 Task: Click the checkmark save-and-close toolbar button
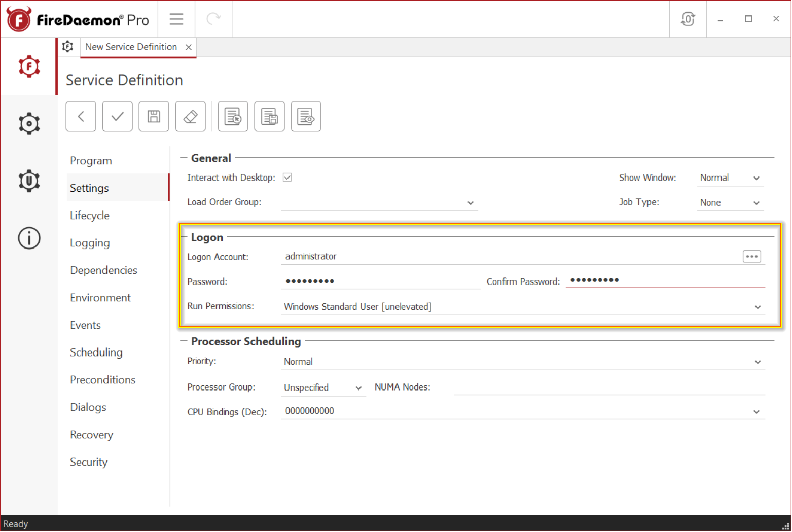tap(117, 117)
